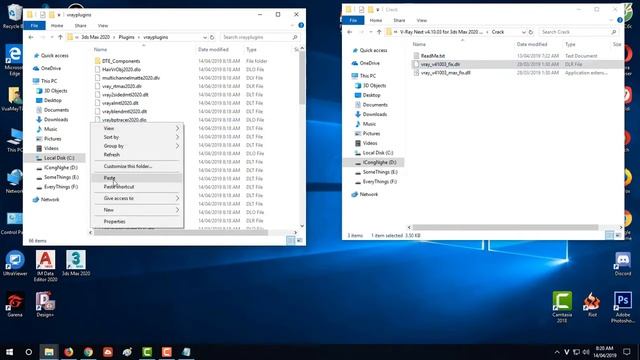
Task: Open Home tab in Crack window
Action: tap(376, 20)
